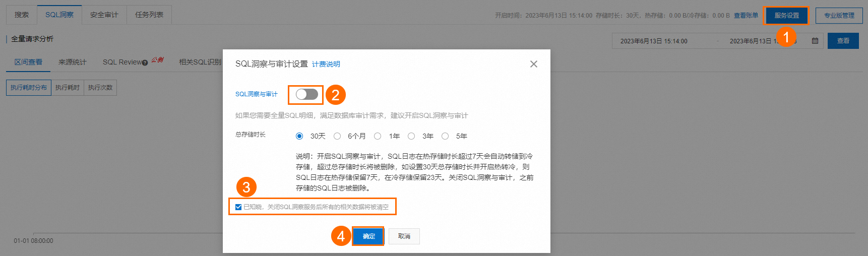
Task: Show 执行耗时分布 chart
Action: (x=29, y=88)
